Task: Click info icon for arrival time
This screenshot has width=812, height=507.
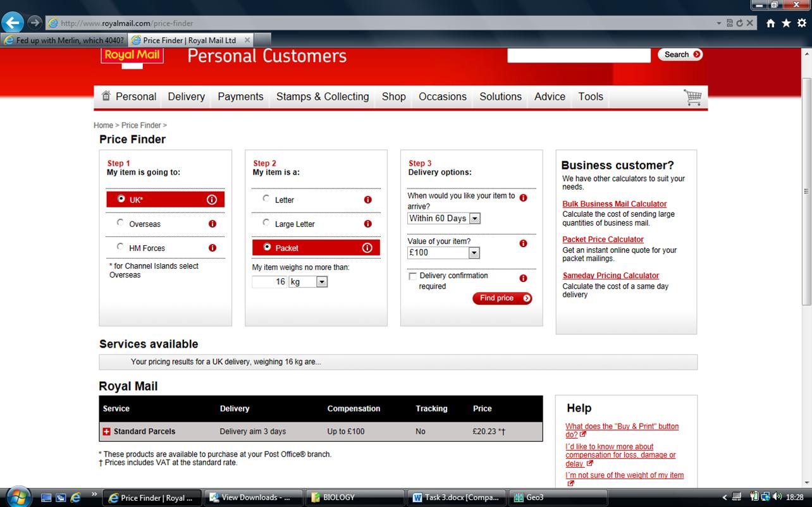Action: pos(523,198)
